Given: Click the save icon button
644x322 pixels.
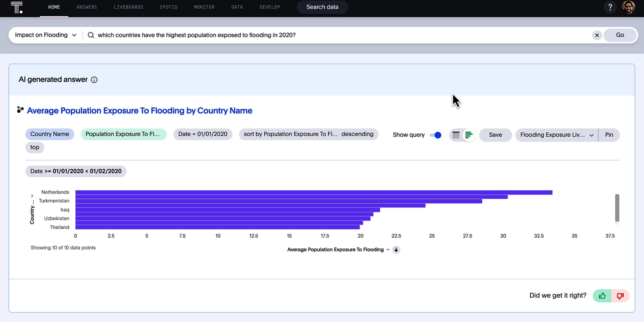Looking at the screenshot, I should pyautogui.click(x=495, y=134).
